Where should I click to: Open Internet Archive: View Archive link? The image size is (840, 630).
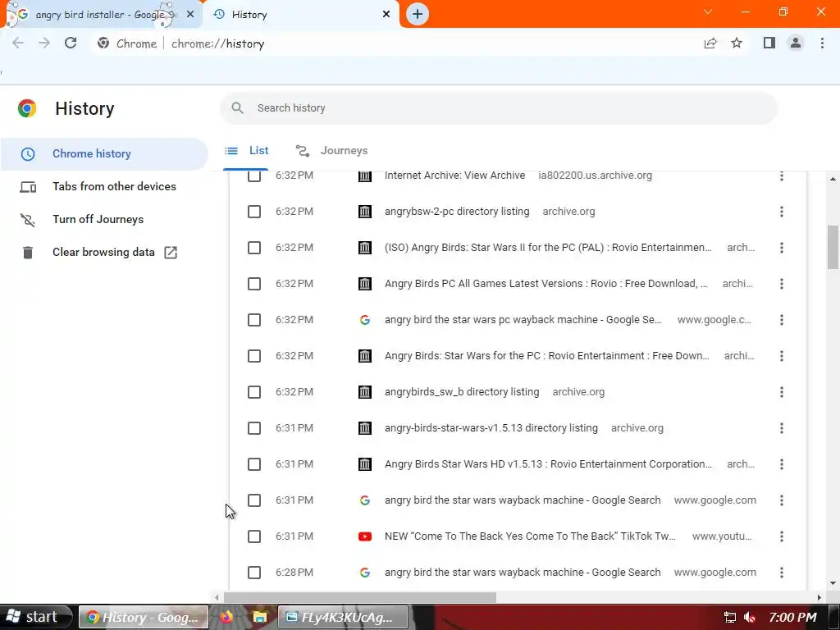tap(454, 176)
